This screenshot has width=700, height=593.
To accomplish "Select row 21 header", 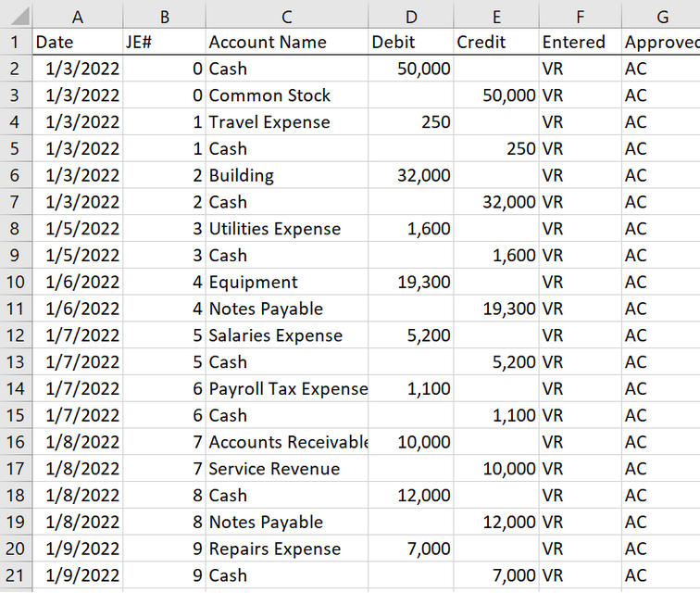I will (x=16, y=575).
